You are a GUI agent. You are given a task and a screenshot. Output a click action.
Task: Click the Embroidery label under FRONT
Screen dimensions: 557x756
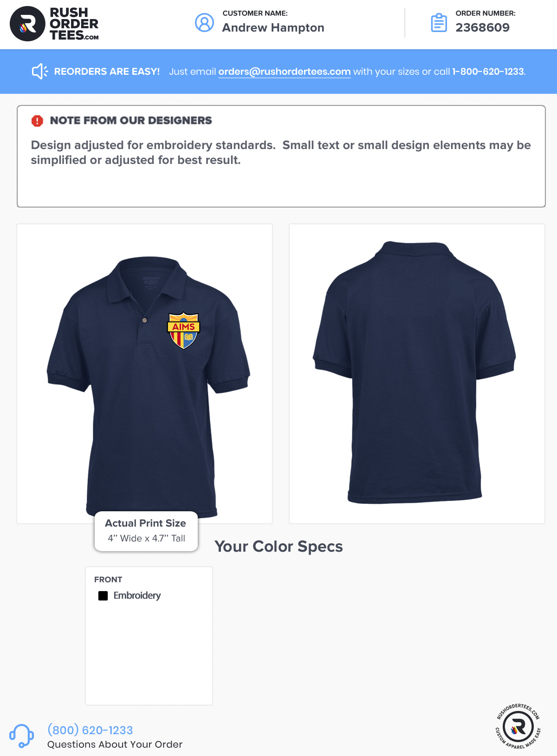tap(137, 596)
